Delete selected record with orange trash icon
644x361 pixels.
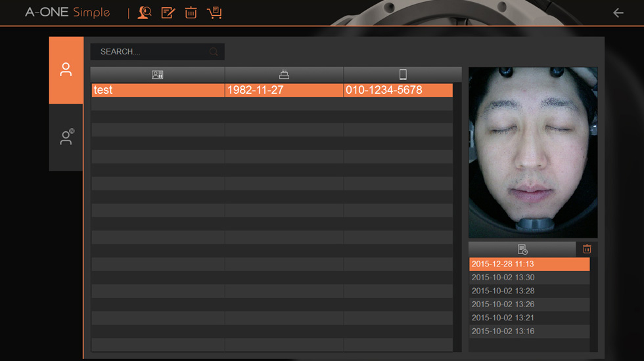coord(587,249)
